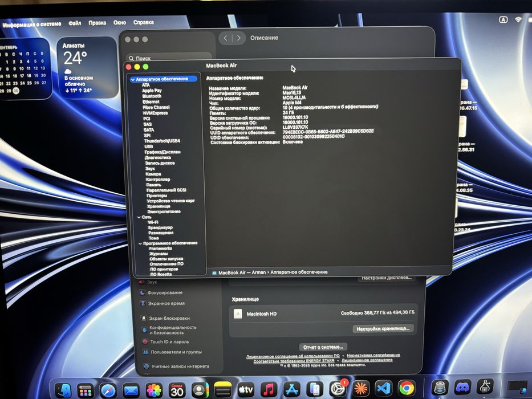Click the Отчет о системе button

(323, 347)
